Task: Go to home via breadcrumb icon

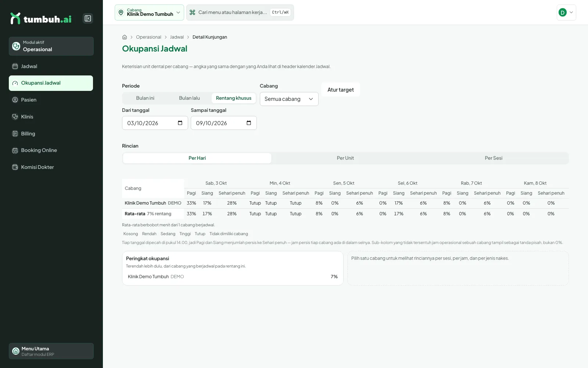Action: coord(125,37)
